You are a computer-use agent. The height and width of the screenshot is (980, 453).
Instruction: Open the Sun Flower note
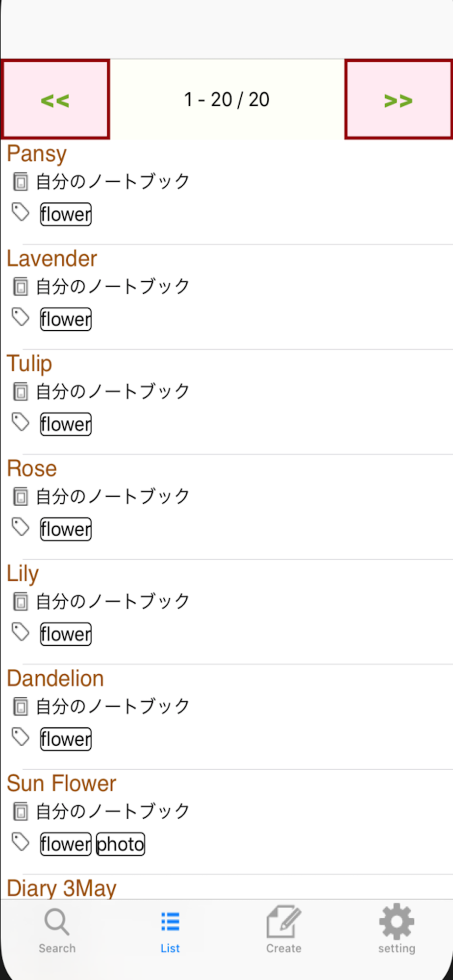coord(61,784)
